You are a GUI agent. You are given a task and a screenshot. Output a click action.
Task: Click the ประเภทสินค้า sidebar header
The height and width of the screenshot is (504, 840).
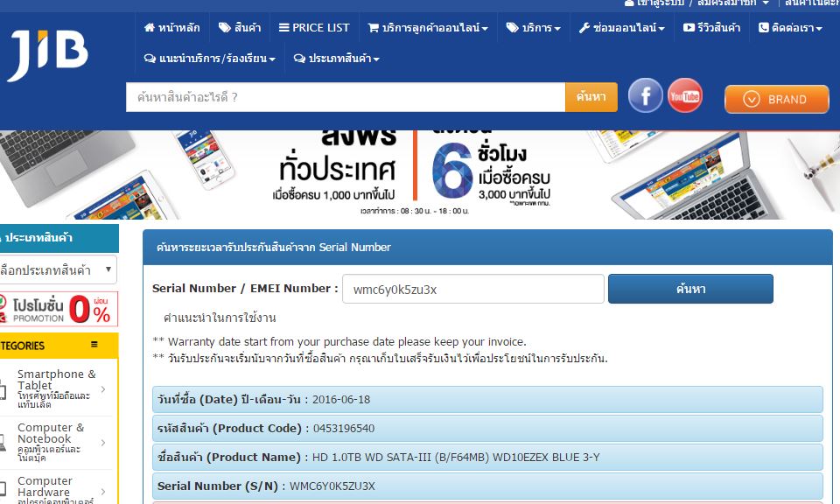point(58,238)
